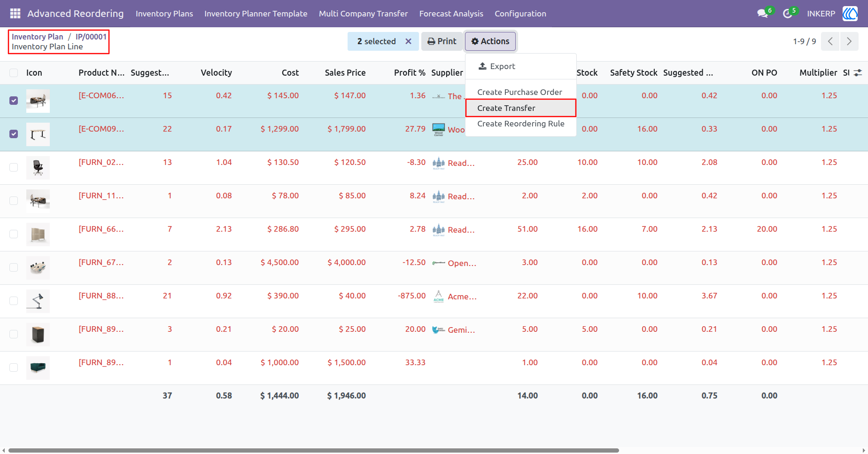Click the black bin thumbnail with $ 20.00 cost
Viewport: 868px width, 454px height.
pyautogui.click(x=38, y=335)
